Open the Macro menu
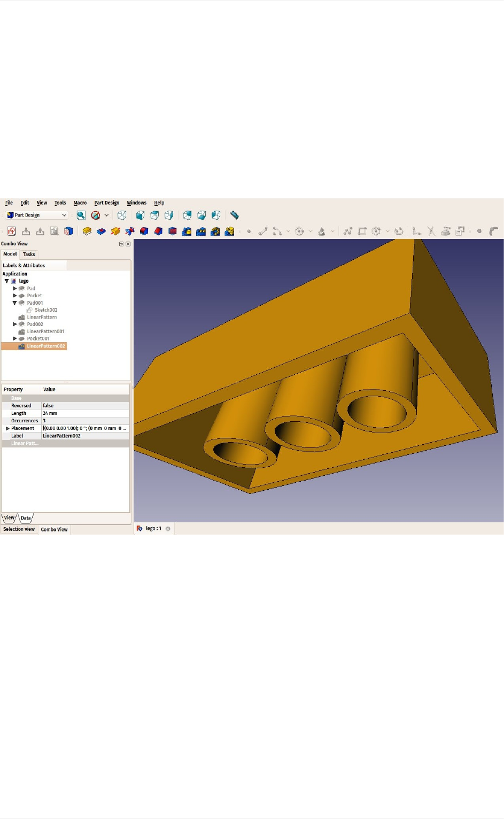Image resolution: width=504 pixels, height=819 pixels. (80, 203)
